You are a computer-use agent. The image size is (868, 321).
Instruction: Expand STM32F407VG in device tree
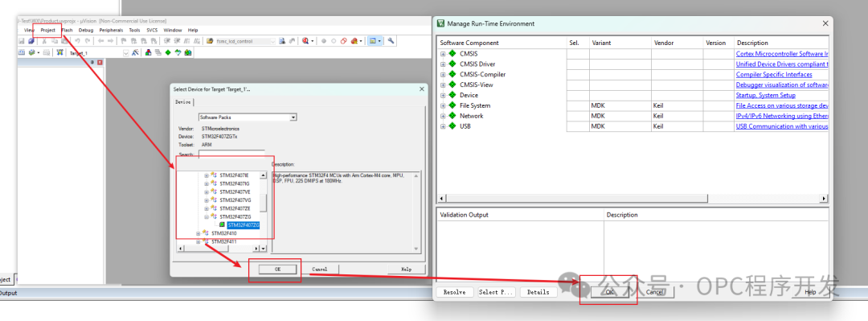coord(207,200)
